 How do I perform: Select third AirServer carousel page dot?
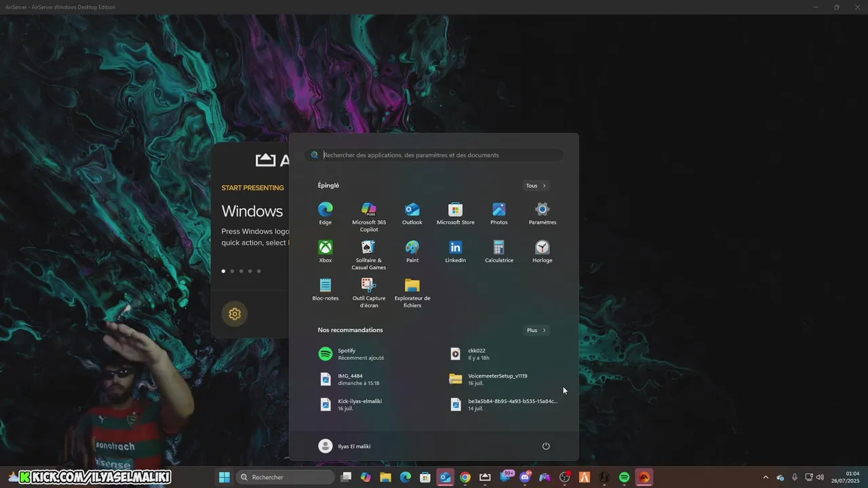click(x=241, y=271)
